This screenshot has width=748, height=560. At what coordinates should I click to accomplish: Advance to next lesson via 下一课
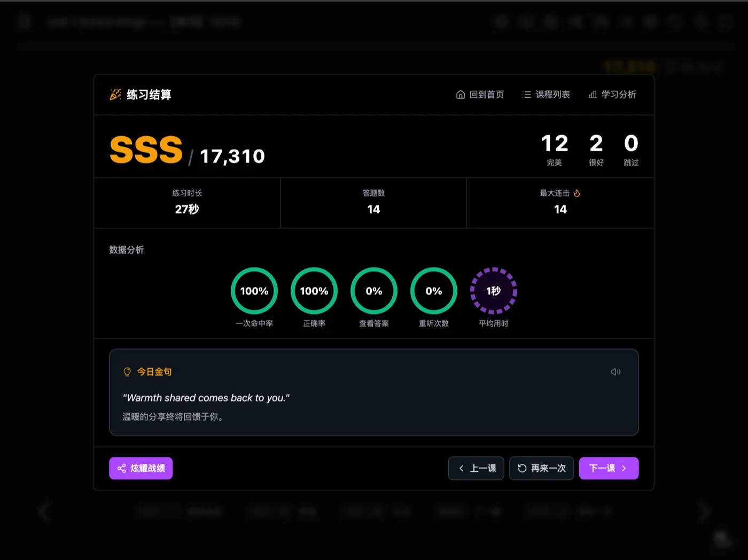coord(609,469)
